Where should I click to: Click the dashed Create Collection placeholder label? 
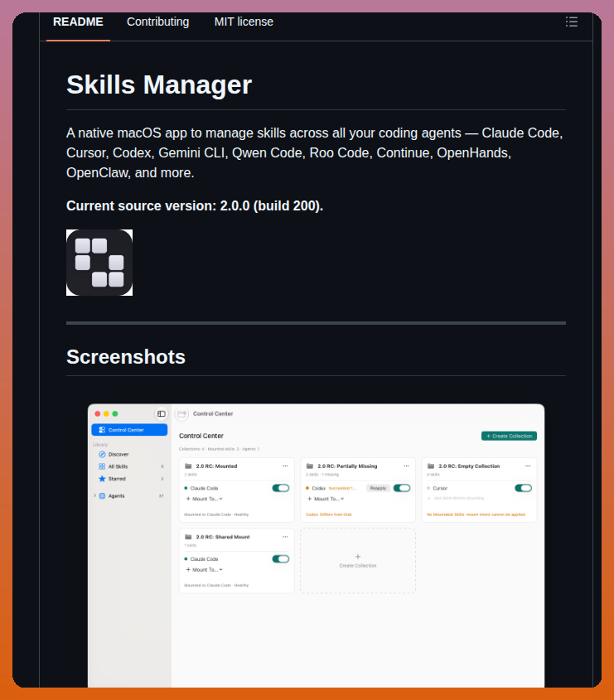pyautogui.click(x=358, y=566)
